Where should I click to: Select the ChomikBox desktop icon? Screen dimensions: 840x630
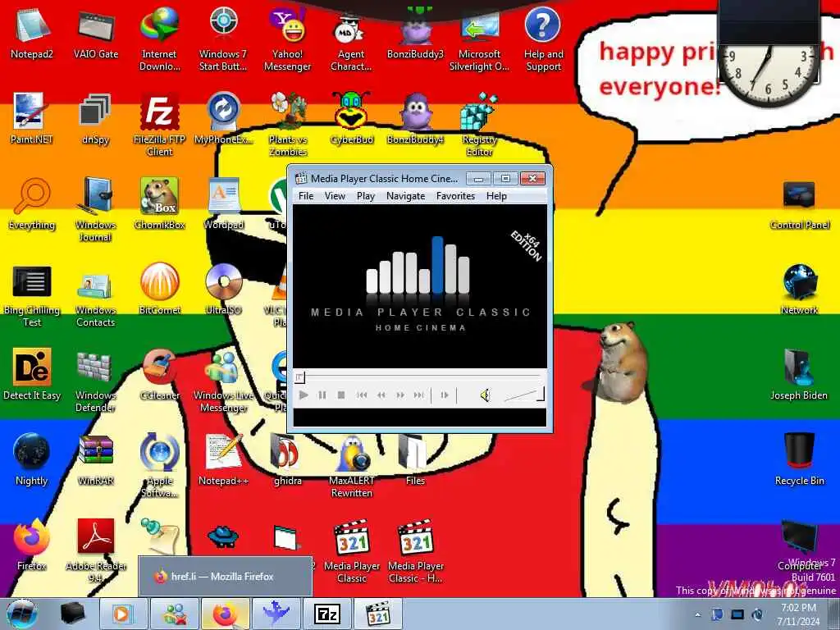click(160, 203)
